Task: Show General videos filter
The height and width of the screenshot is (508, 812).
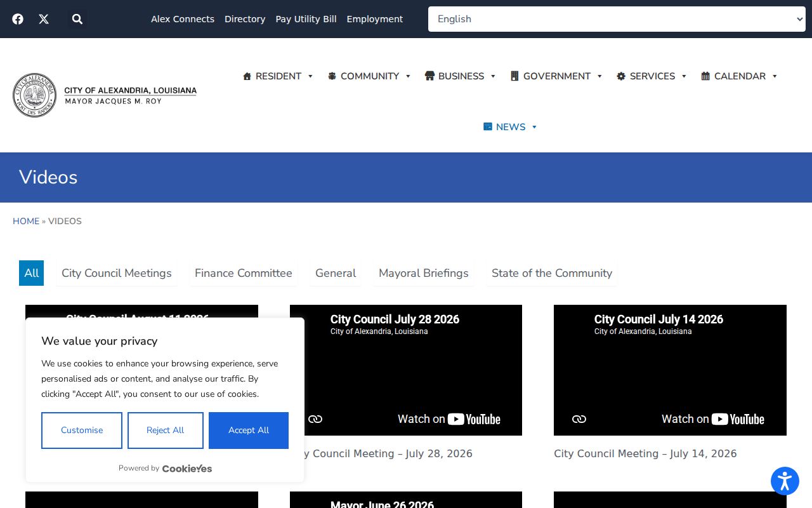Action: pyautogui.click(x=336, y=273)
